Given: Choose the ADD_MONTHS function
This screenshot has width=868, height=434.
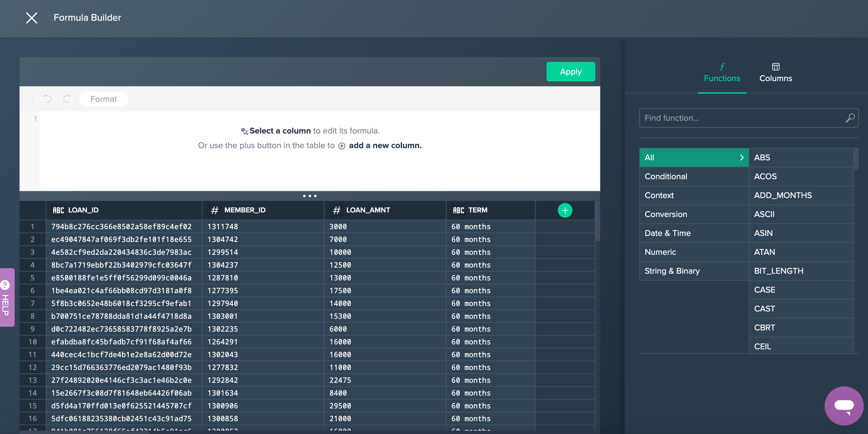Looking at the screenshot, I should [782, 195].
